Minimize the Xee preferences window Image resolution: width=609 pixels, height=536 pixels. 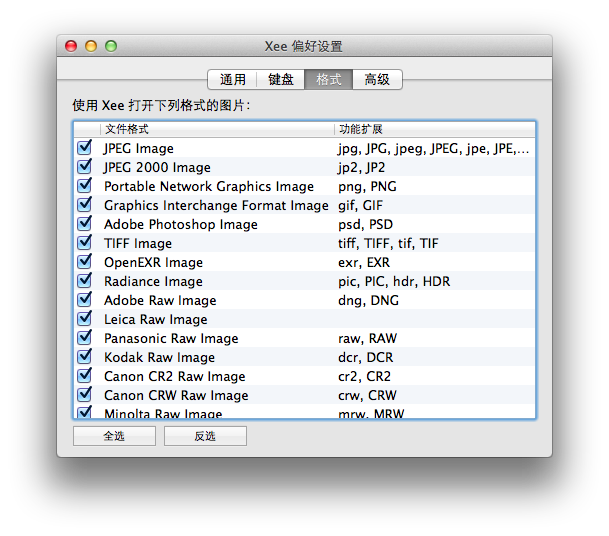pos(91,46)
